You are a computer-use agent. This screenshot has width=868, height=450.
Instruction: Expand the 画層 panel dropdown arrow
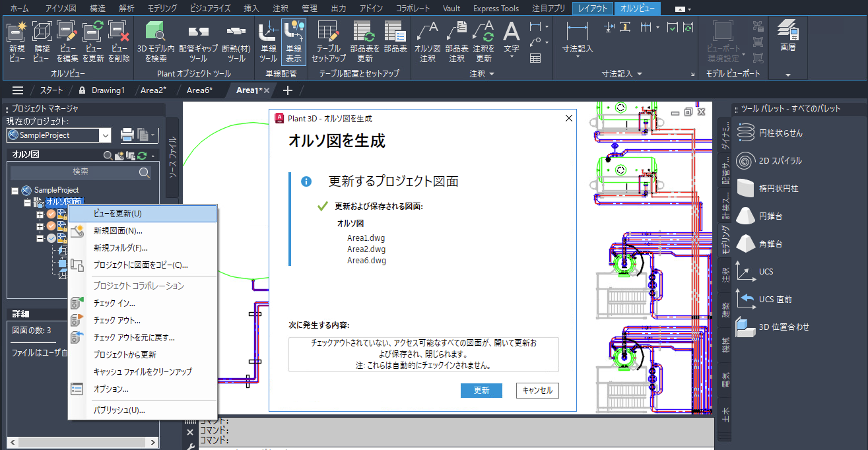click(x=787, y=75)
